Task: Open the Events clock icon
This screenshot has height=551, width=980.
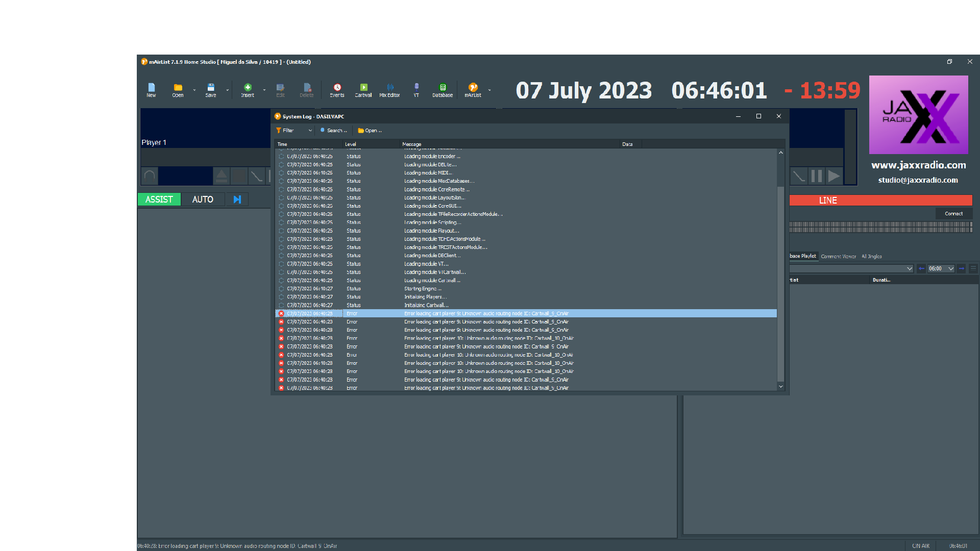Action: (337, 90)
